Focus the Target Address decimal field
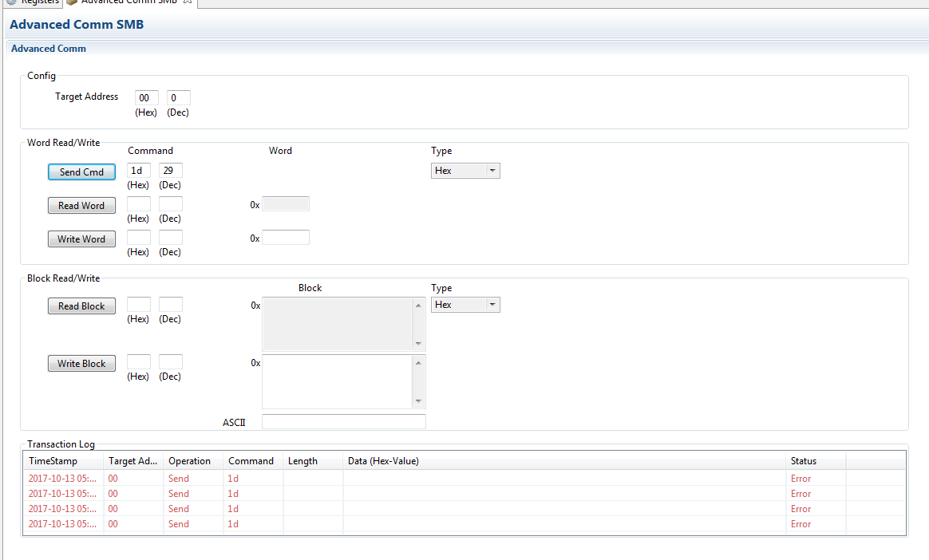 pyautogui.click(x=178, y=97)
